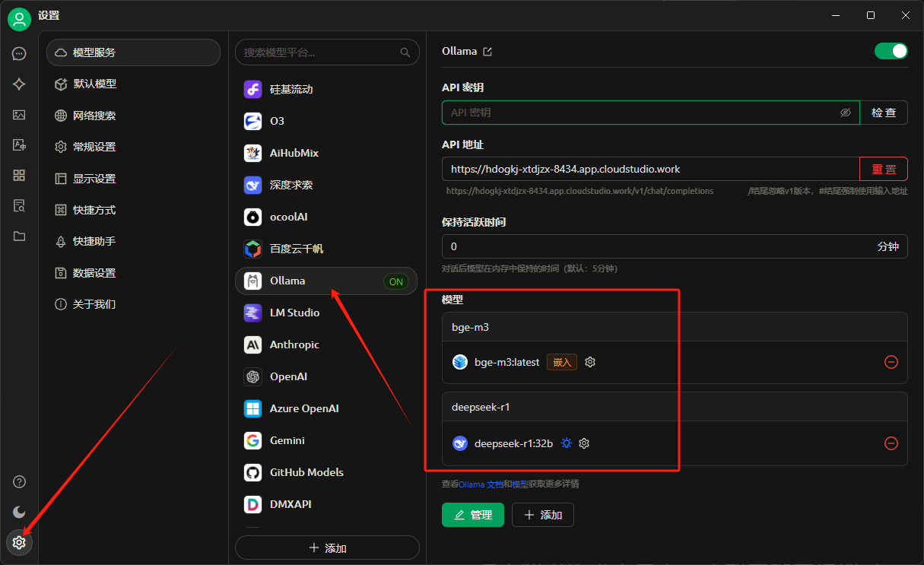Click the ON badge on Ollama

[396, 281]
